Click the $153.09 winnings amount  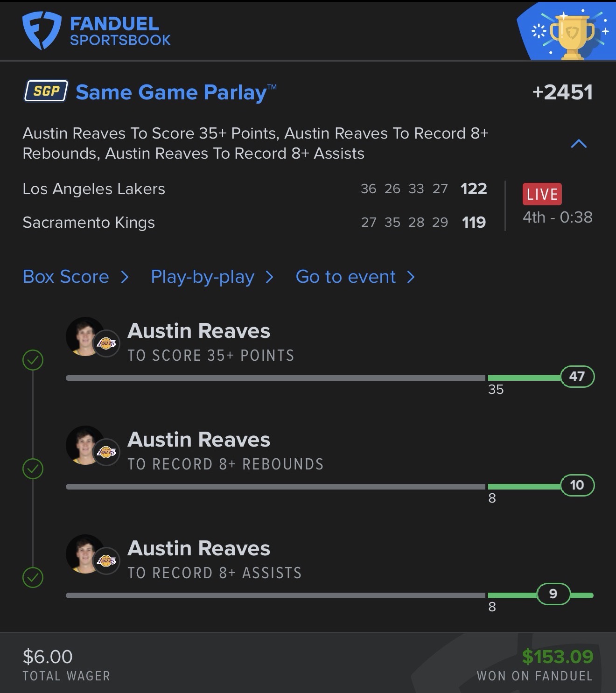[557, 657]
